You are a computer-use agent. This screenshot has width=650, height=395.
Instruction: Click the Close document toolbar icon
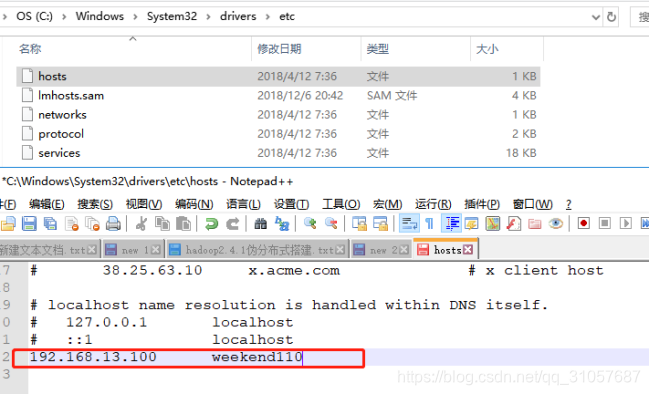[72, 224]
